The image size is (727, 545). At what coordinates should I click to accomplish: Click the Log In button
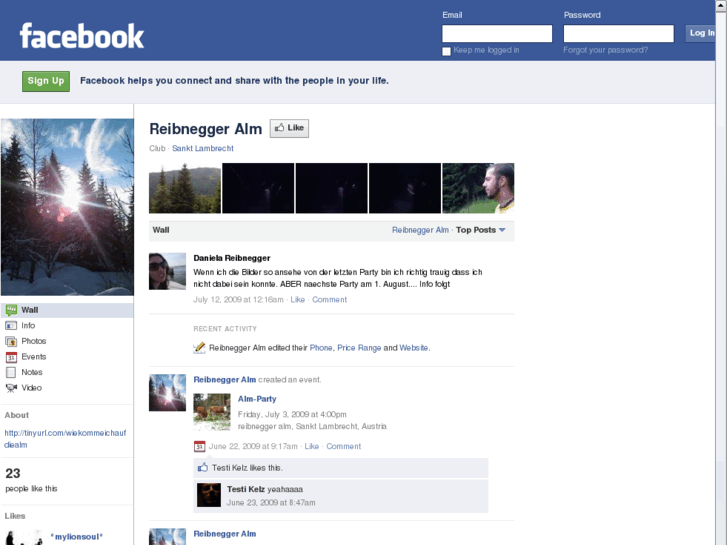coord(700,33)
